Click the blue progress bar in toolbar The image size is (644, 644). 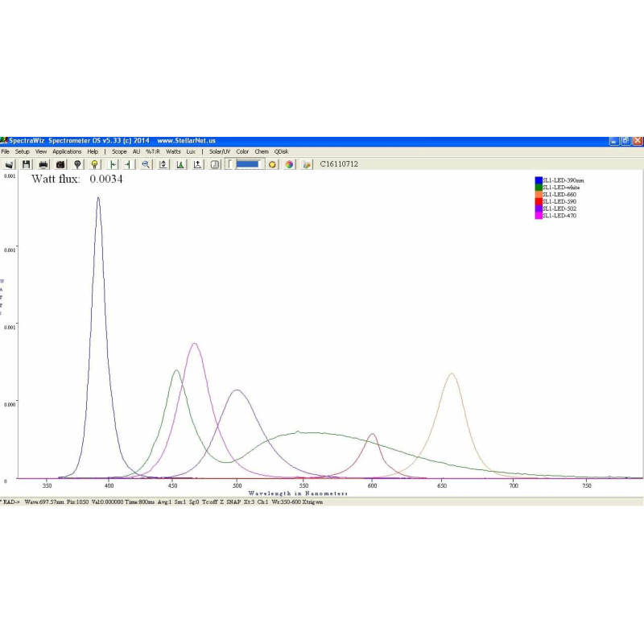248,164
